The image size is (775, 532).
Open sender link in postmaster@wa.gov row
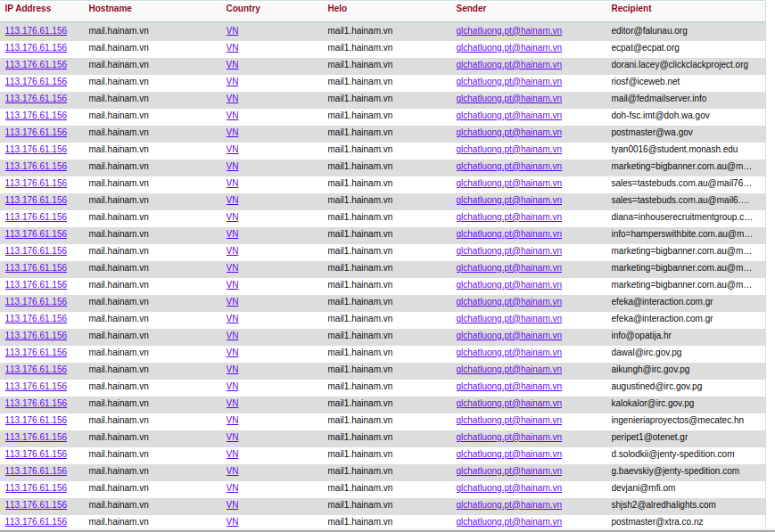(508, 133)
